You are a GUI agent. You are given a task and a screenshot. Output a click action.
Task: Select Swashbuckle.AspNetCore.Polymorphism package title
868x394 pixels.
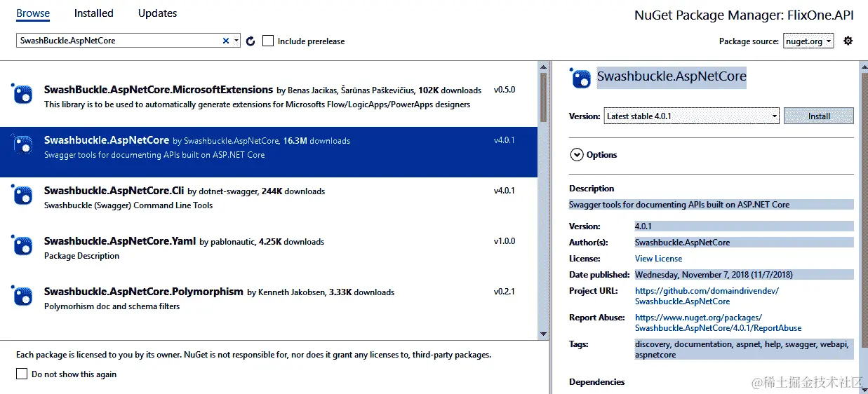pyautogui.click(x=144, y=292)
